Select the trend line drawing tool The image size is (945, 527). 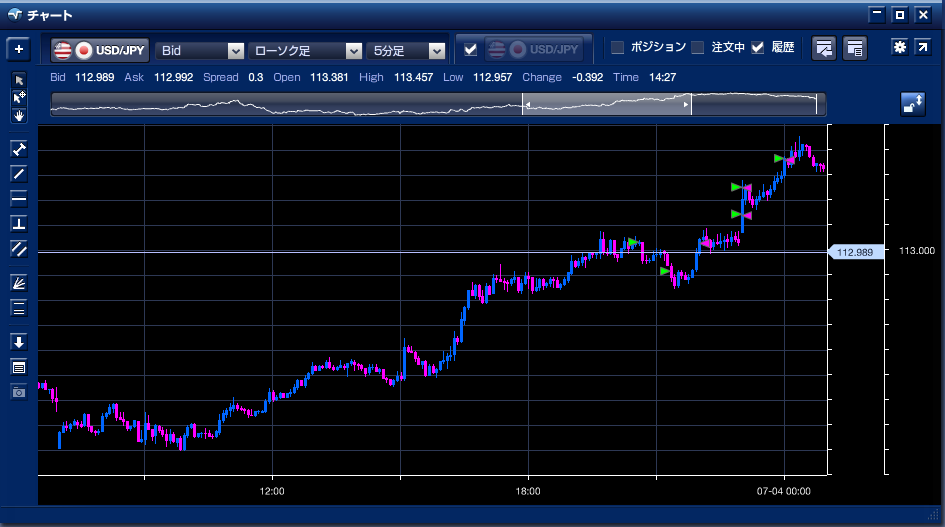tap(19, 174)
